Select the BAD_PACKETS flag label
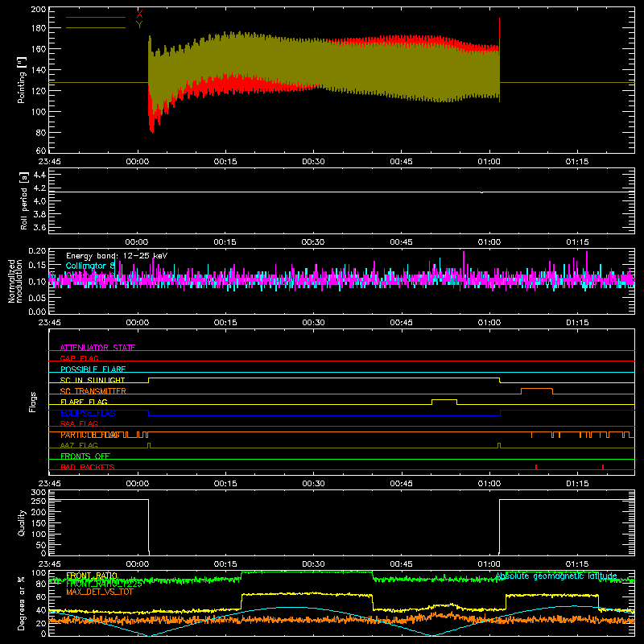644x644 pixels. pyautogui.click(x=88, y=467)
